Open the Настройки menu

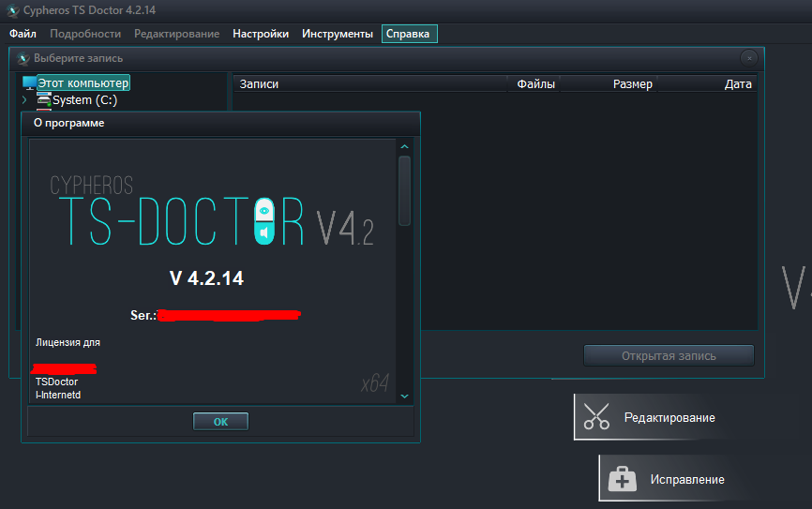(261, 34)
